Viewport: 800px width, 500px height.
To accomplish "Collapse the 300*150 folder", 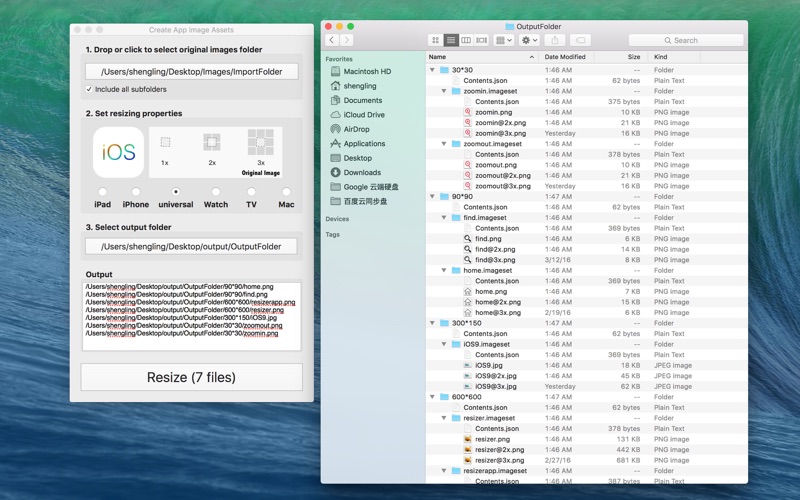I will 432,323.
